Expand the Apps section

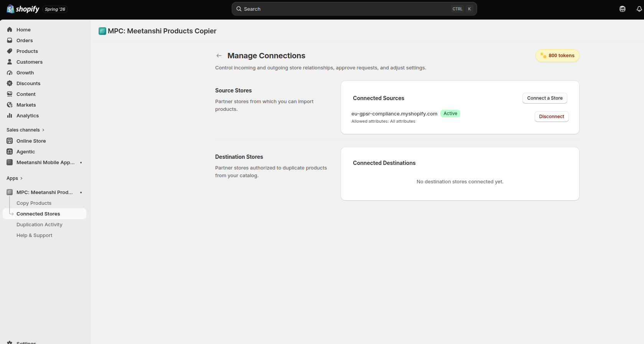click(x=15, y=178)
